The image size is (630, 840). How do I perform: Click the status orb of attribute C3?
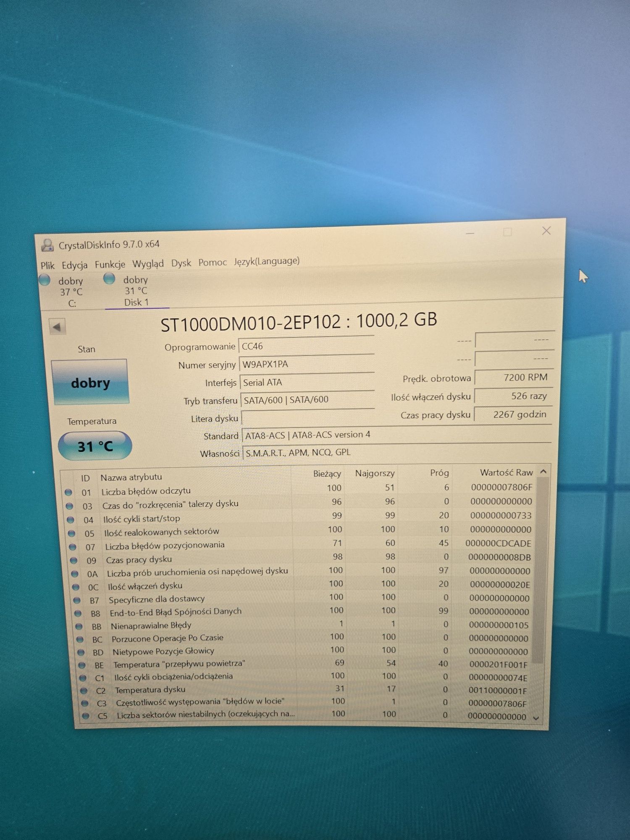[x=85, y=703]
